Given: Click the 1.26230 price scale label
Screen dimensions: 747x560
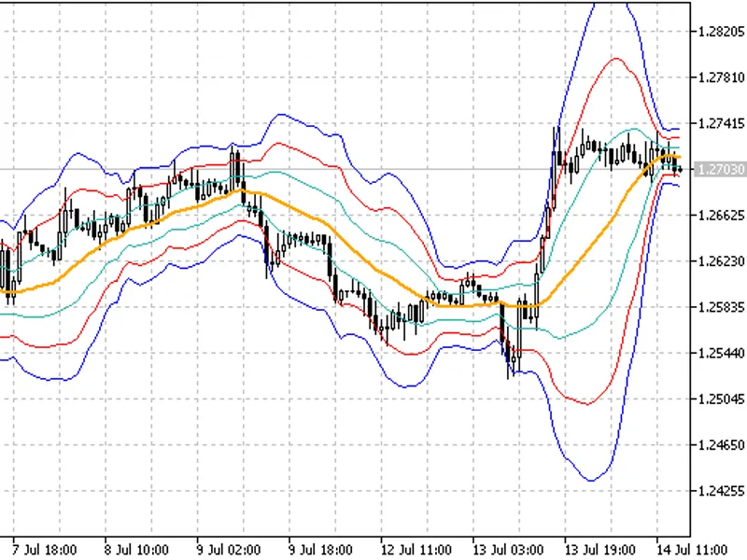Looking at the screenshot, I should [x=721, y=261].
